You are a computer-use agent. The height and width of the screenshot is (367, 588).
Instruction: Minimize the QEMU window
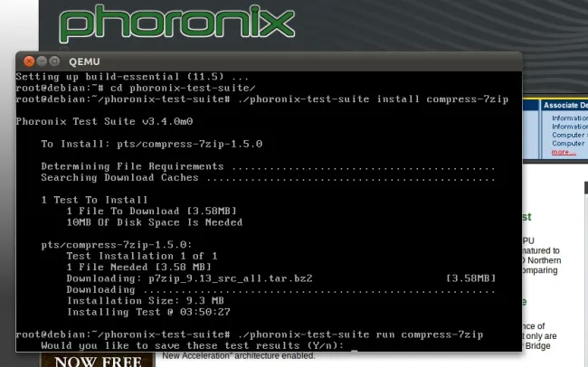[42, 61]
